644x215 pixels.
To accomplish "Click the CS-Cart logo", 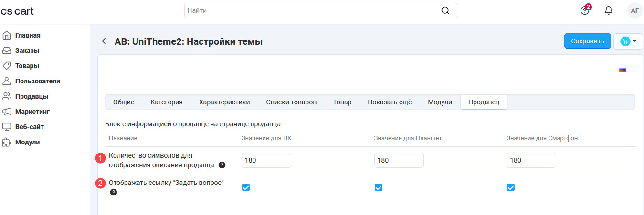I will [x=17, y=10].
